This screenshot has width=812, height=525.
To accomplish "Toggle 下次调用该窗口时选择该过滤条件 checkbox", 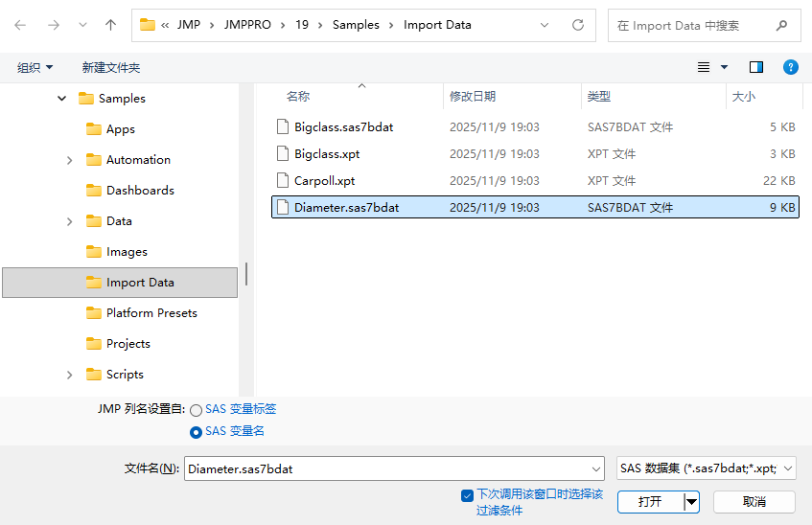I will point(467,495).
